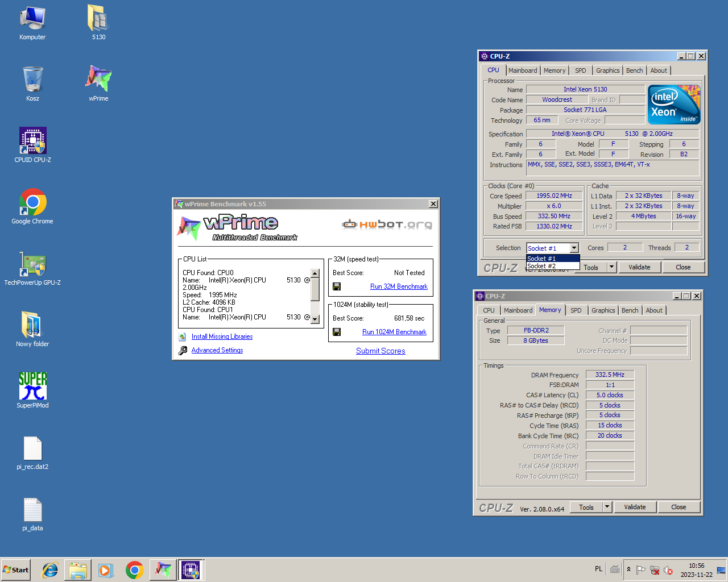Select the pi_rec.dat2 file icon

[32, 453]
